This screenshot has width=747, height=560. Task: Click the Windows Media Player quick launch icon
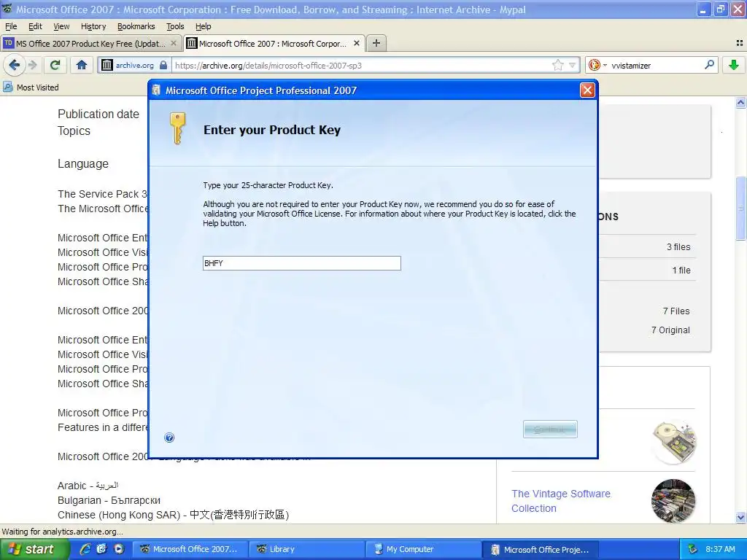coord(119,549)
